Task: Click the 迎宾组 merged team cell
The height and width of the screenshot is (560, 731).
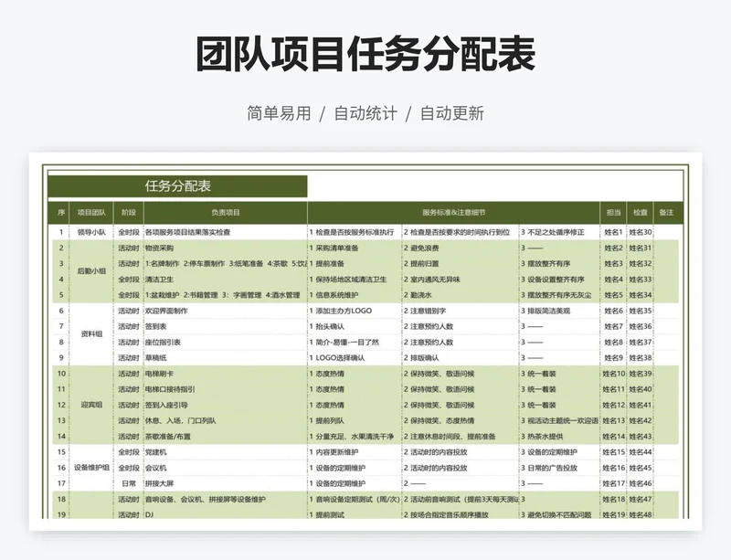Action: point(91,405)
